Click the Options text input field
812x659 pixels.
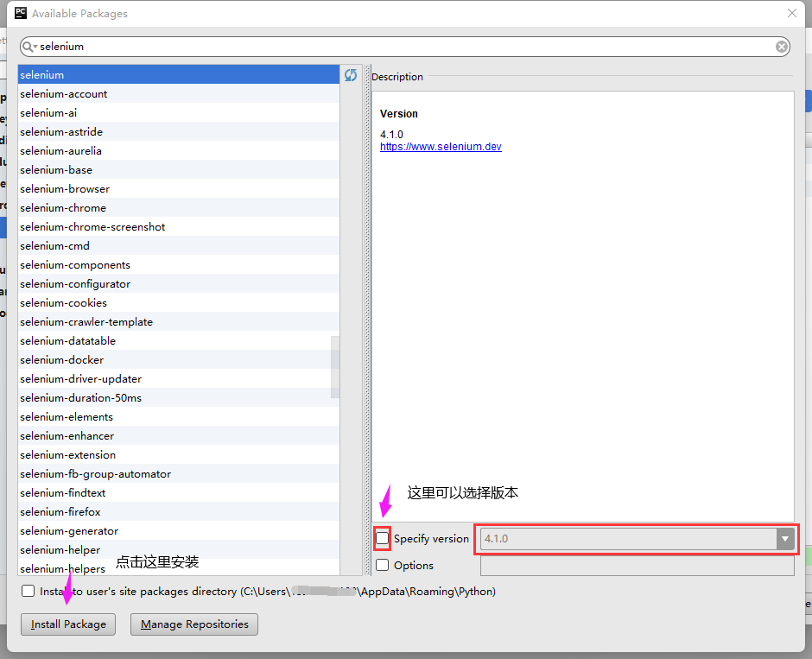click(637, 566)
